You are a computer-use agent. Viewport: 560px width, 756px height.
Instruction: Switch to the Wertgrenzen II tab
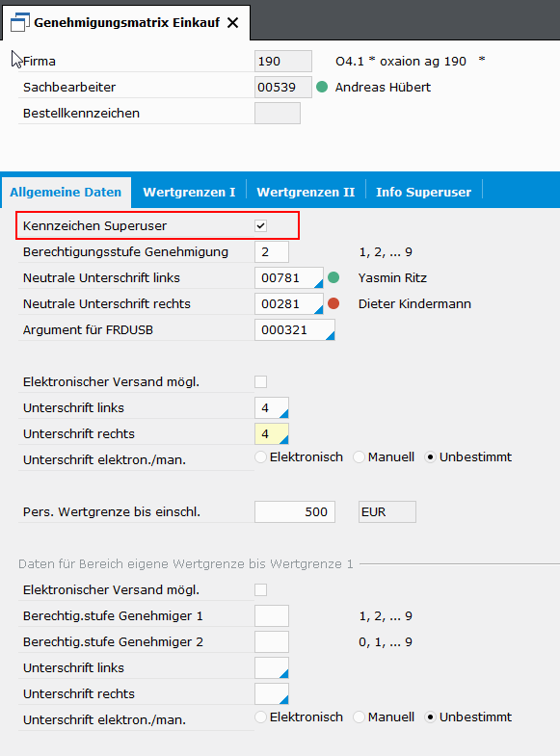tap(306, 192)
